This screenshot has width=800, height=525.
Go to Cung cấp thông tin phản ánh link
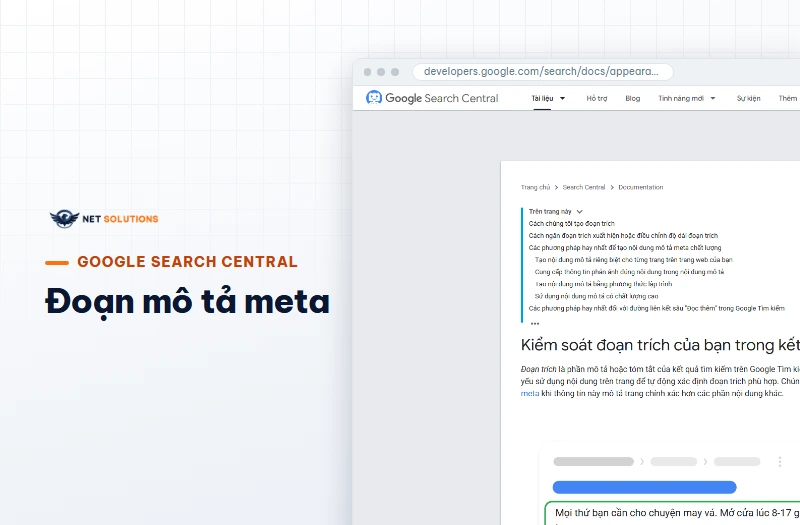click(x=629, y=272)
